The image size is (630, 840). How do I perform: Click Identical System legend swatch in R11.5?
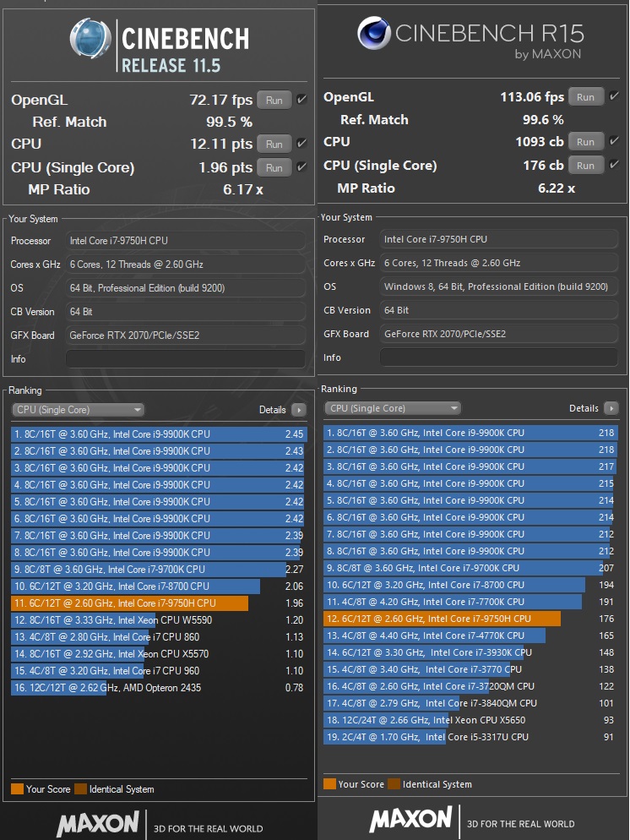click(x=80, y=789)
